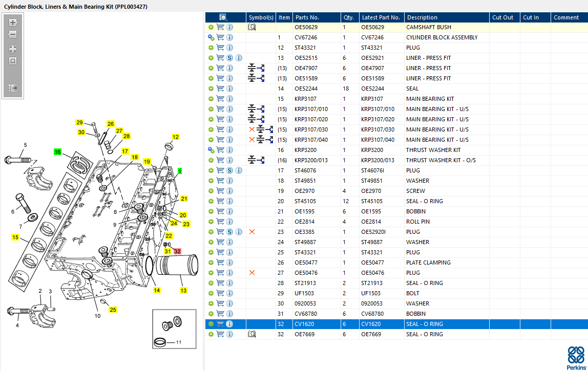Add SCREW OE2970 to cart
Image resolution: width=588 pixels, height=371 pixels.
(x=220, y=191)
